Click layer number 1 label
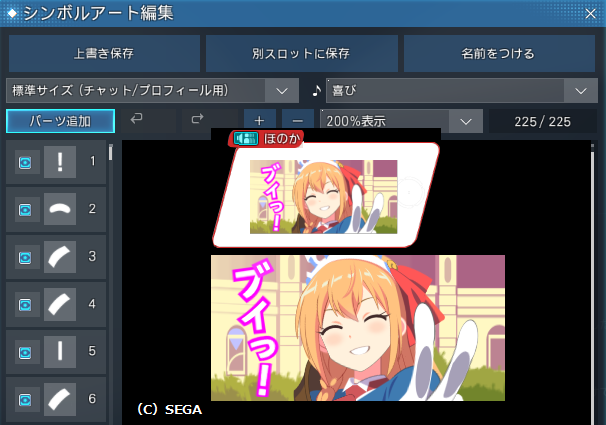606x425 pixels. (x=92, y=161)
